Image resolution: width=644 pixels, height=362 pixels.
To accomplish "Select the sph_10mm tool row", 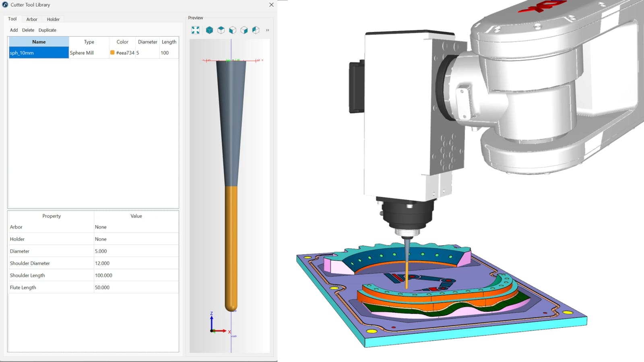I will click(39, 53).
